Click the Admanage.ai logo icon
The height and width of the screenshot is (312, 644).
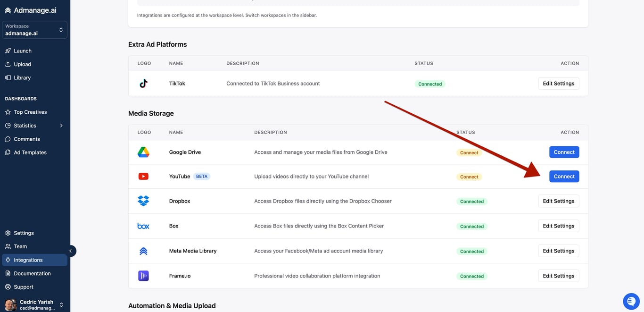[x=8, y=10]
